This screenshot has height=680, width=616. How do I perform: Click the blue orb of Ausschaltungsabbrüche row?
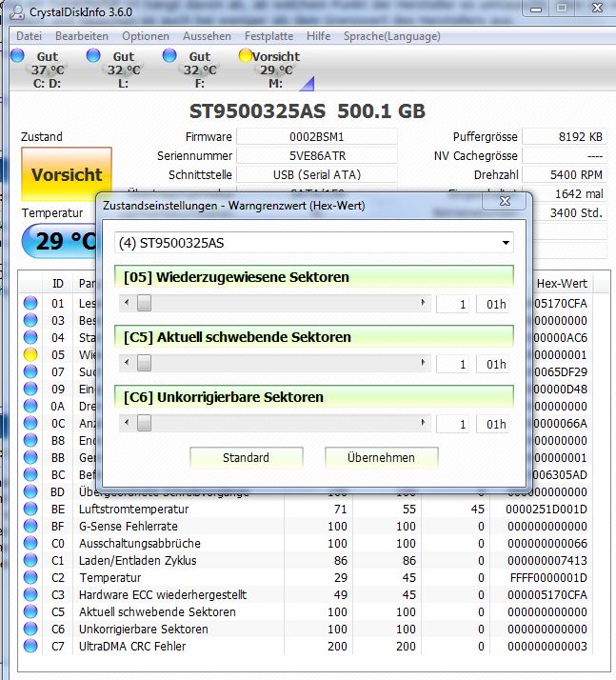(x=30, y=543)
